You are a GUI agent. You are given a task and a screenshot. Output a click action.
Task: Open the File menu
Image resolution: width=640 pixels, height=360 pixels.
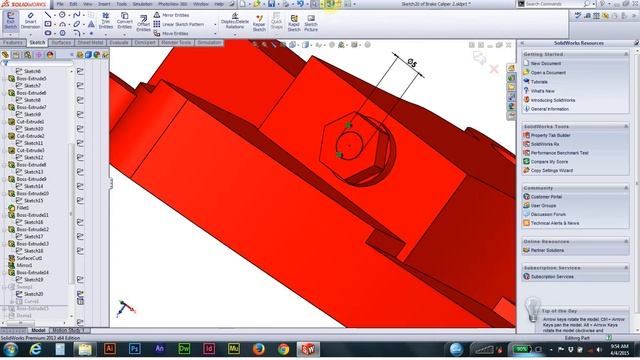tap(60, 4)
